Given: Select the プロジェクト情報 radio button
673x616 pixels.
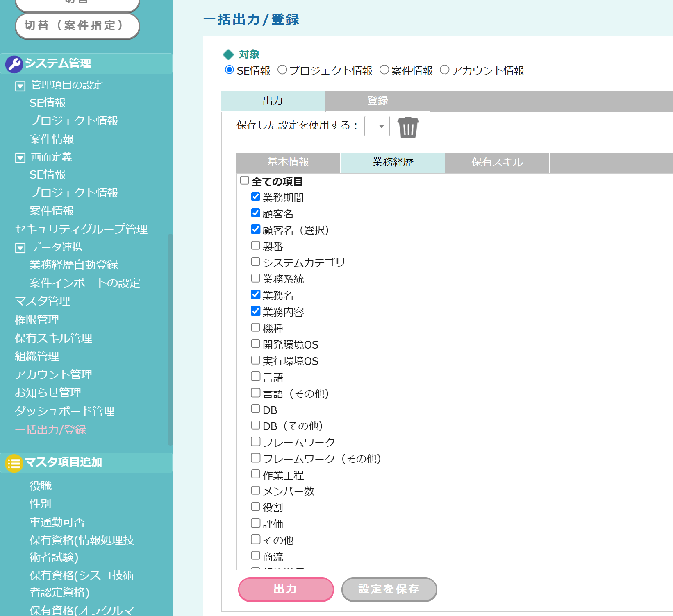Looking at the screenshot, I should pyautogui.click(x=282, y=70).
